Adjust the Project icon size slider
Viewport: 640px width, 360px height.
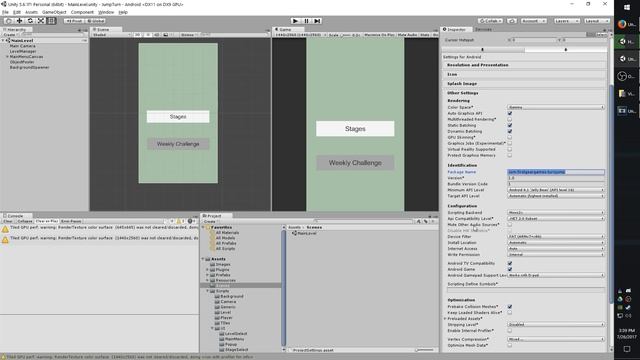click(x=424, y=350)
